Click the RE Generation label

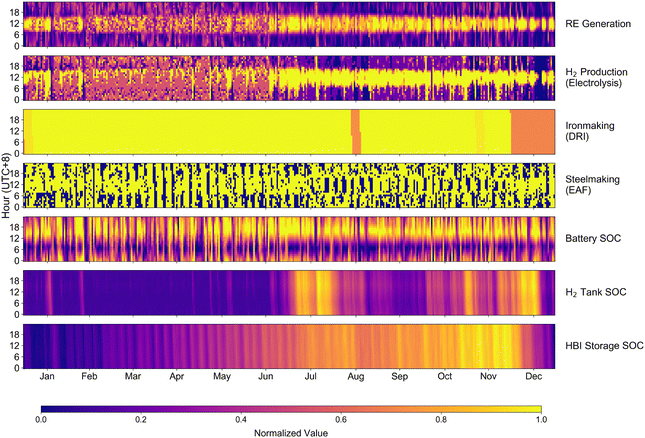pyautogui.click(x=598, y=24)
